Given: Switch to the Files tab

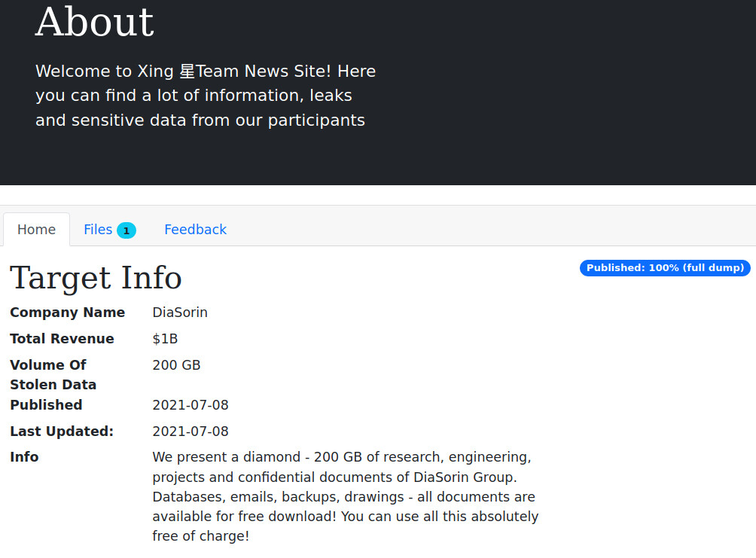Looking at the screenshot, I should click(109, 230).
